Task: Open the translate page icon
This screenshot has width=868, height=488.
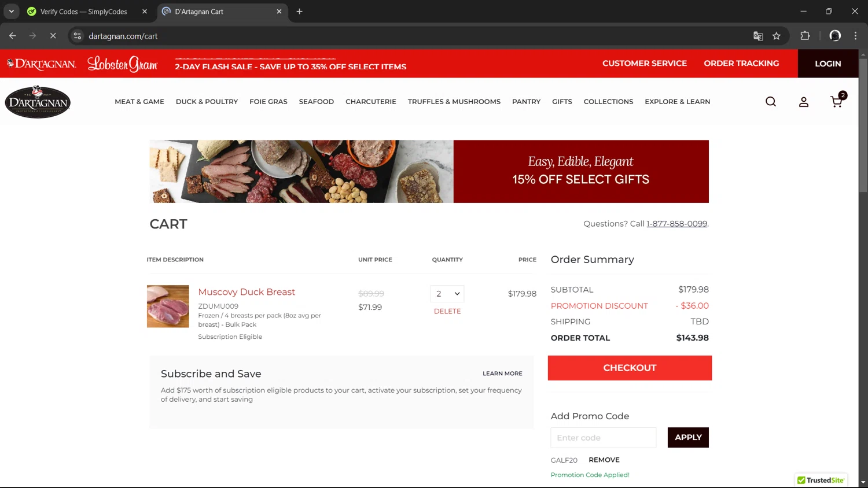Action: click(x=758, y=36)
